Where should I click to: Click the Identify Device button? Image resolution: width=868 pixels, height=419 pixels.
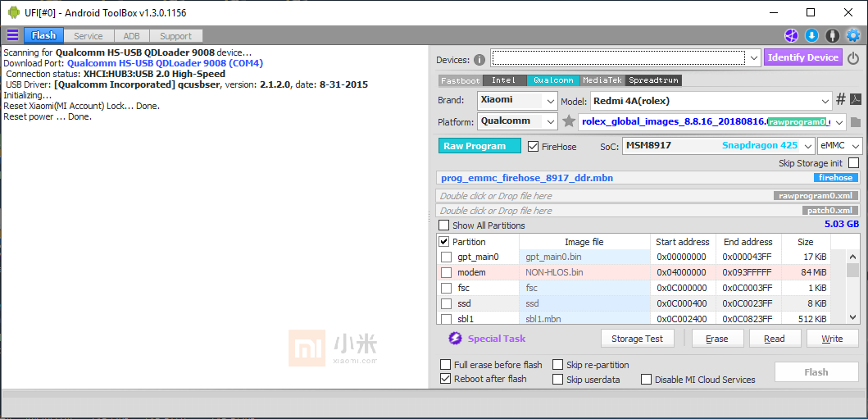click(803, 57)
